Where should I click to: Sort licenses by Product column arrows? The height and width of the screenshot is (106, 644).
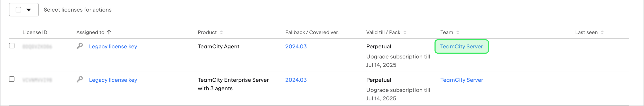pos(221,32)
